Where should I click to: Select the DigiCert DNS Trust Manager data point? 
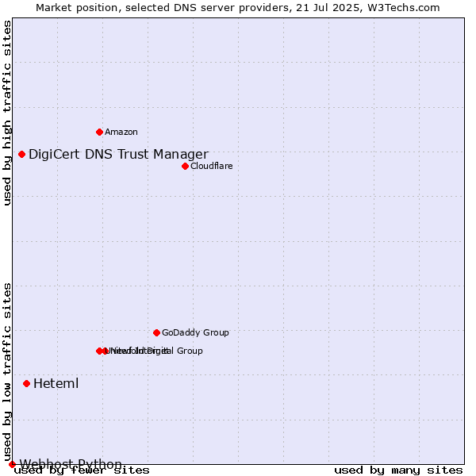coord(21,154)
